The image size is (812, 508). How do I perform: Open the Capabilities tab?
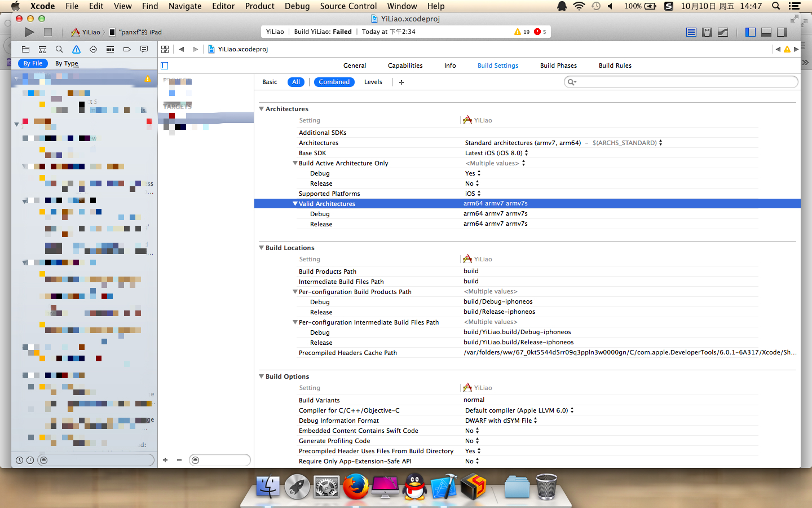click(405, 65)
